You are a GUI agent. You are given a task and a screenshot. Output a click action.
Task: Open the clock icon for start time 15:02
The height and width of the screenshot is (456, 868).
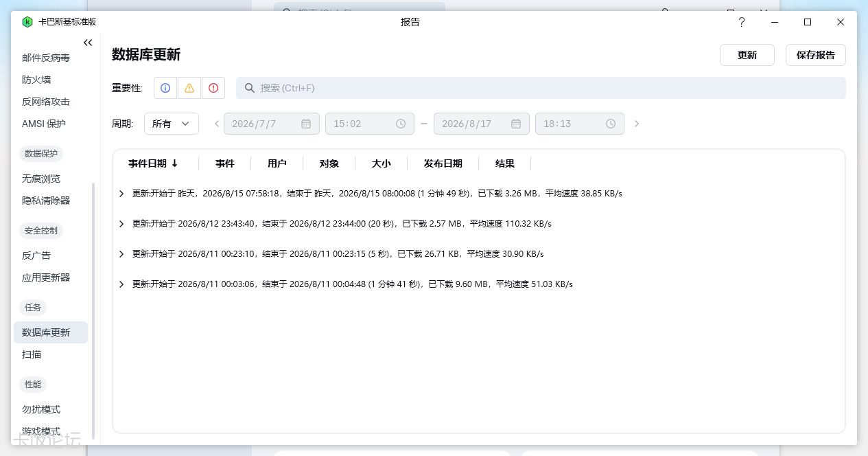(401, 124)
